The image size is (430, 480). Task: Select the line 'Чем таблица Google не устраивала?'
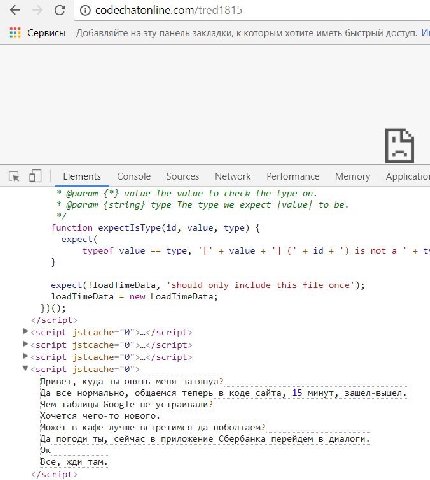(x=126, y=405)
